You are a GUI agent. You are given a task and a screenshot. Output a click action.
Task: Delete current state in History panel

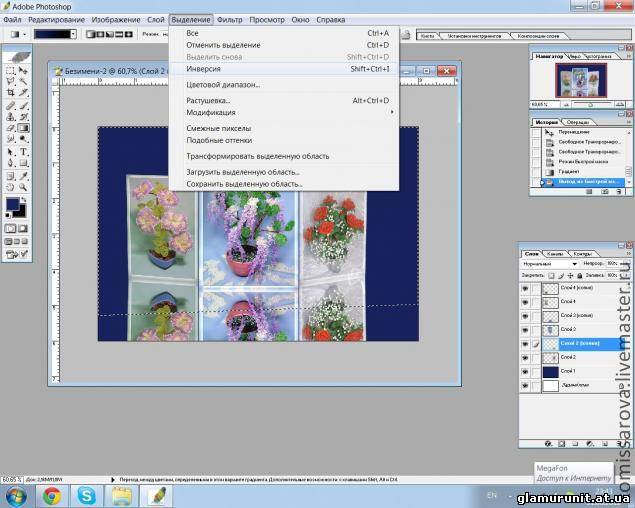coord(618,192)
